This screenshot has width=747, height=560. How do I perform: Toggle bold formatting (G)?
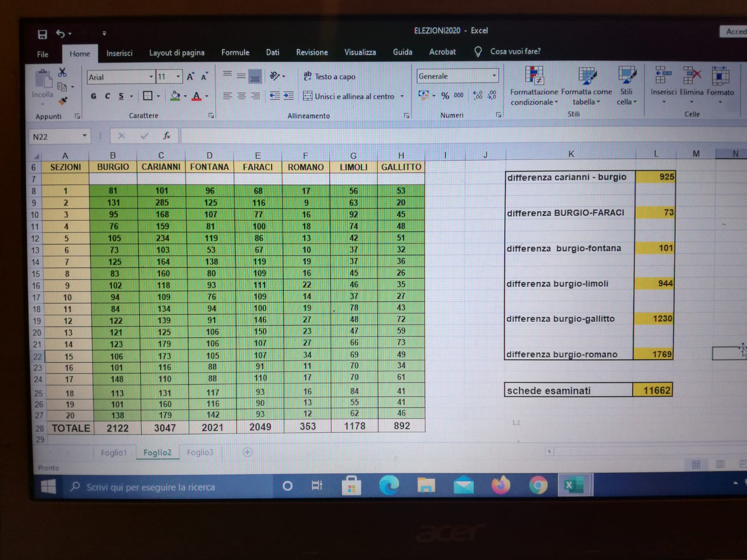pos(93,96)
